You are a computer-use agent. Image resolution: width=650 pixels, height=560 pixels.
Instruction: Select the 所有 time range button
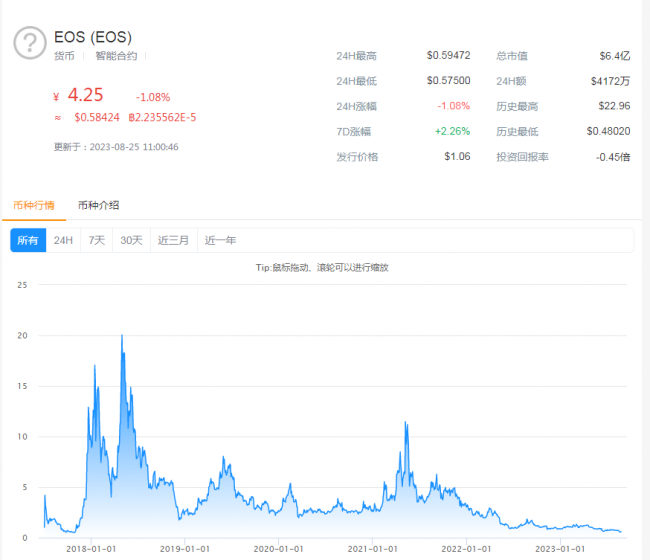pos(28,240)
